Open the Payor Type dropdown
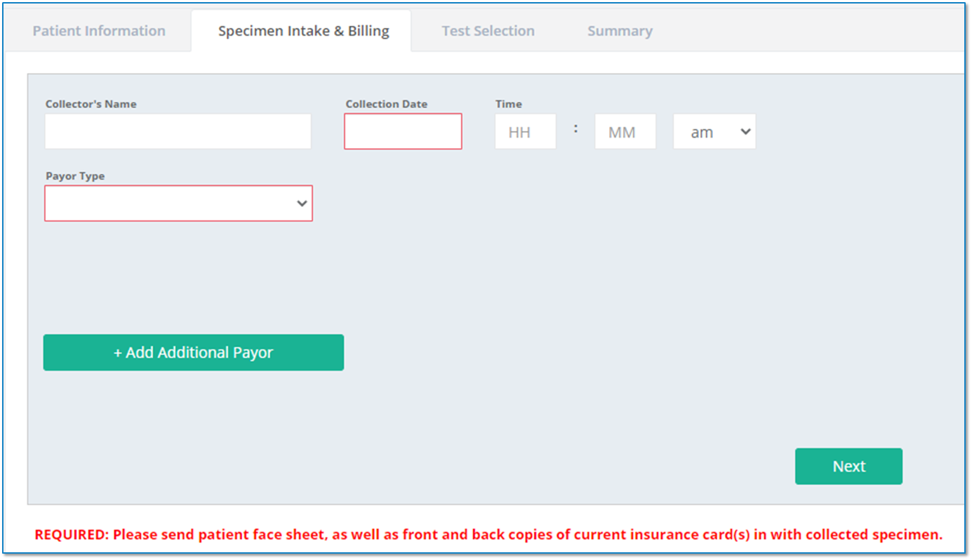The width and height of the screenshot is (972, 560). click(x=178, y=203)
